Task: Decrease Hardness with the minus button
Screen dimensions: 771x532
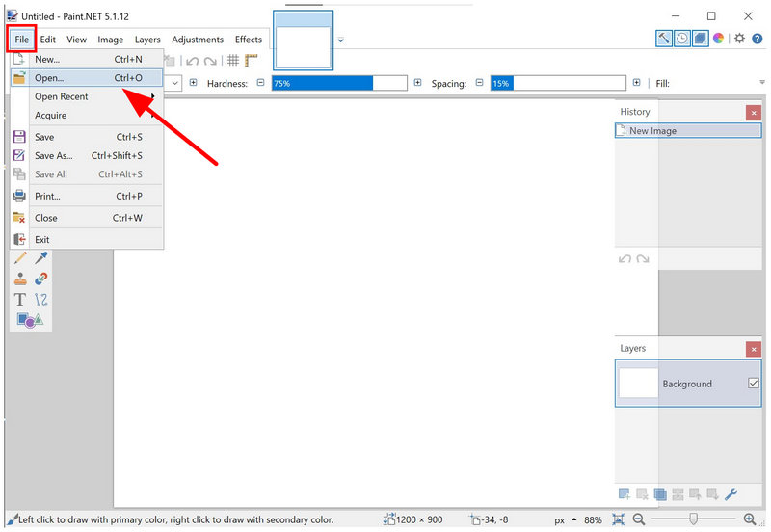Action: pyautogui.click(x=260, y=83)
